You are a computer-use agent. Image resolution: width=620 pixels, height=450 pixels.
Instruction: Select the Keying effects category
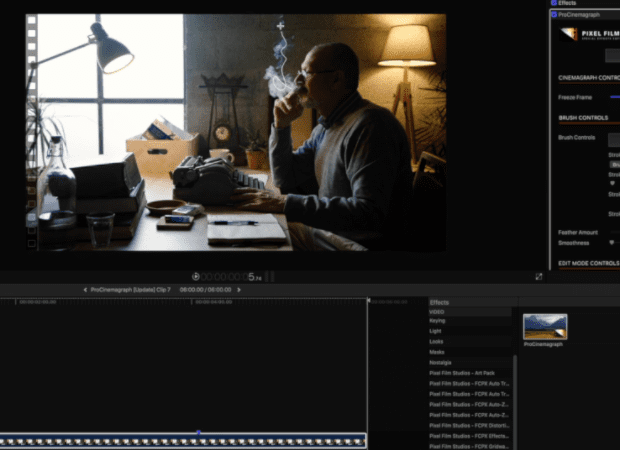[x=470, y=321]
